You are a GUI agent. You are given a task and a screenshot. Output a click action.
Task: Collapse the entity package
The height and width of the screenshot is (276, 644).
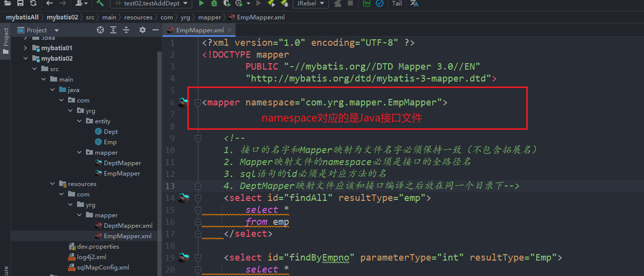click(79, 121)
